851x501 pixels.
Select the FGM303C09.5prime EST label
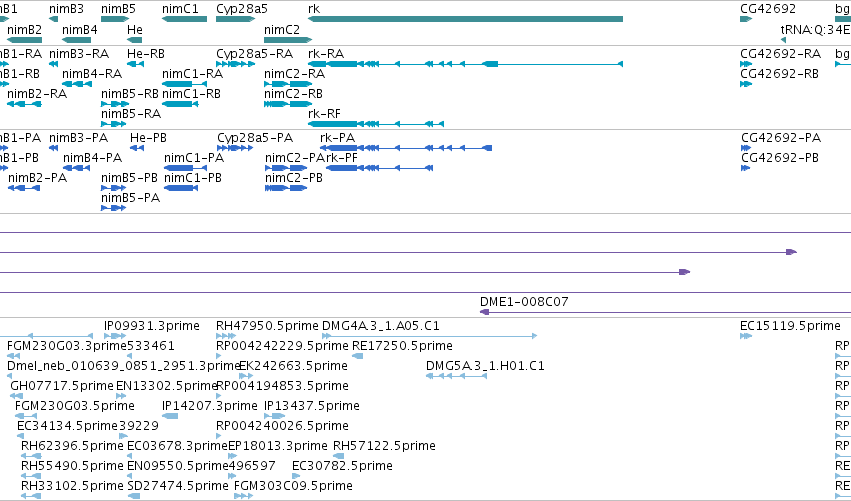[x=293, y=487]
